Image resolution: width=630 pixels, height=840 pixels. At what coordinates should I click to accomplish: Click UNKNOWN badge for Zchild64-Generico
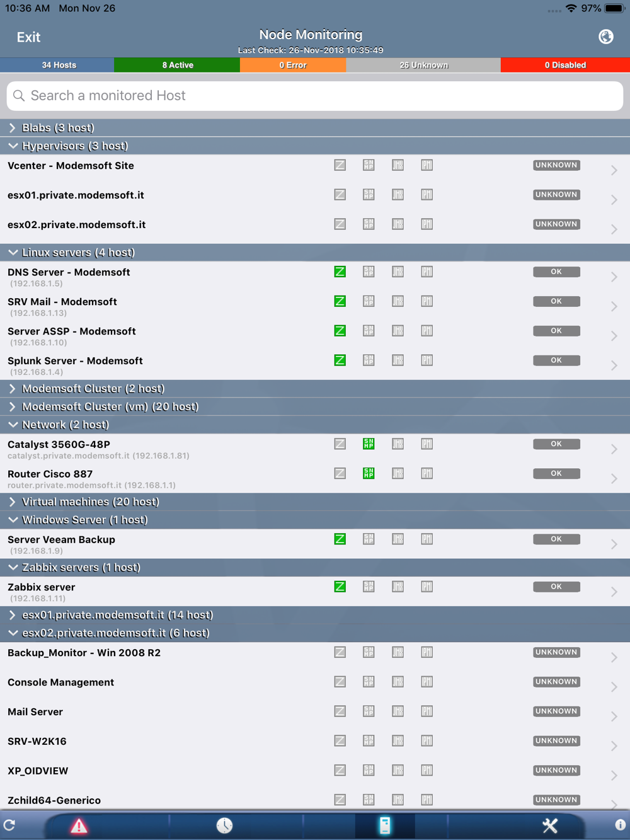point(556,800)
